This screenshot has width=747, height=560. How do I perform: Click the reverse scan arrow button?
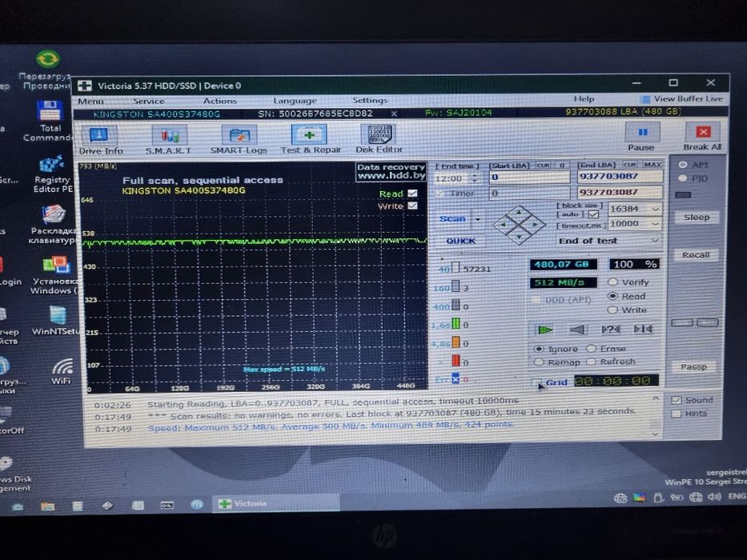coord(577,330)
